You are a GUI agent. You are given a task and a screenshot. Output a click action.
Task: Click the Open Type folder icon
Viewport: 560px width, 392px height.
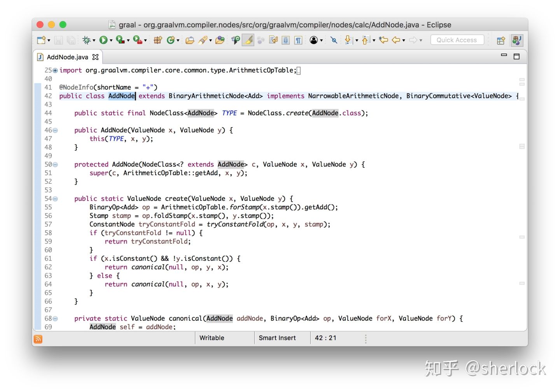point(190,40)
